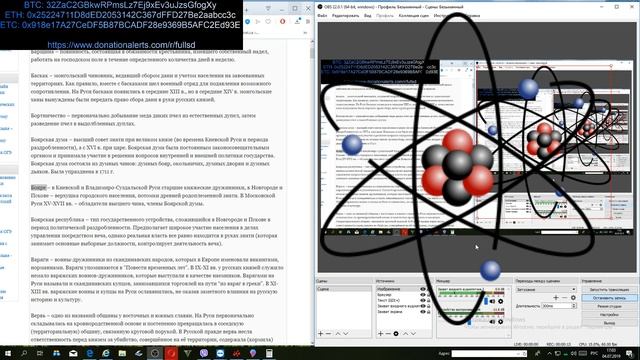The width and height of the screenshot is (640, 360).
Task: Move scene up in Scenes panel
Action: tap(338, 333)
